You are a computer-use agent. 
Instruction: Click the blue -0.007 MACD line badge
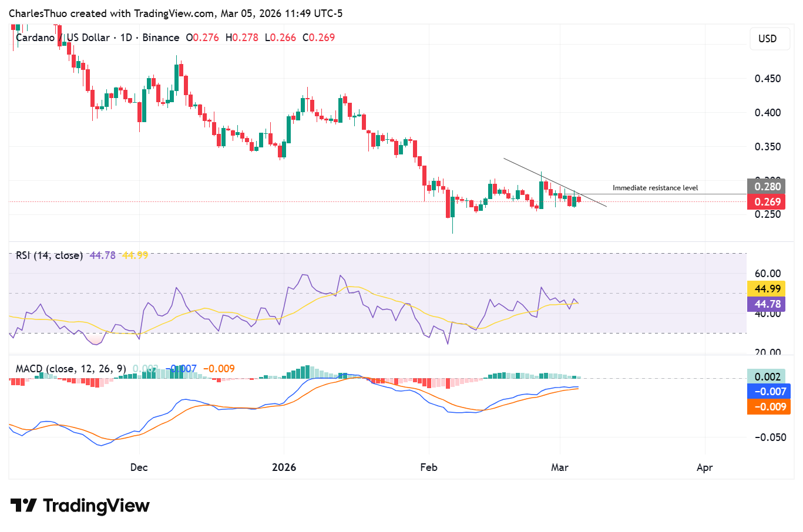tap(769, 391)
